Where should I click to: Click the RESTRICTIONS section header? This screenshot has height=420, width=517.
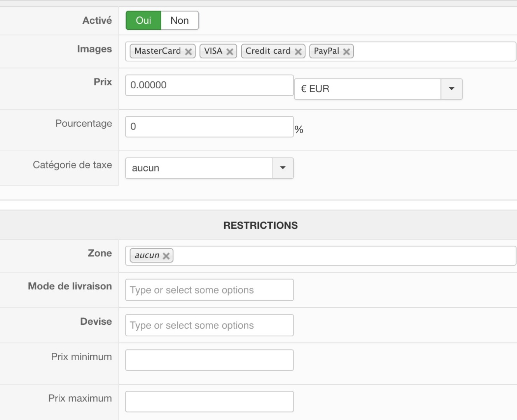coord(260,225)
